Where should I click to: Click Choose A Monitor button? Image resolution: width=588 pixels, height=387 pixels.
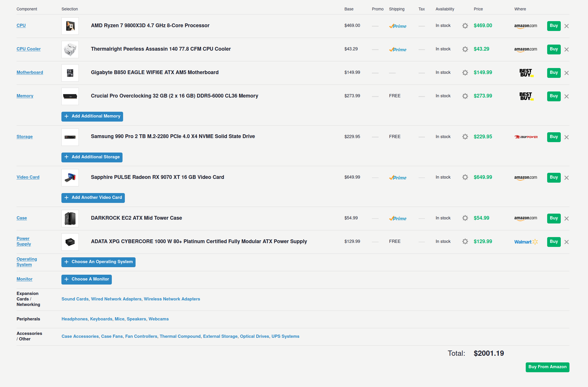(87, 279)
